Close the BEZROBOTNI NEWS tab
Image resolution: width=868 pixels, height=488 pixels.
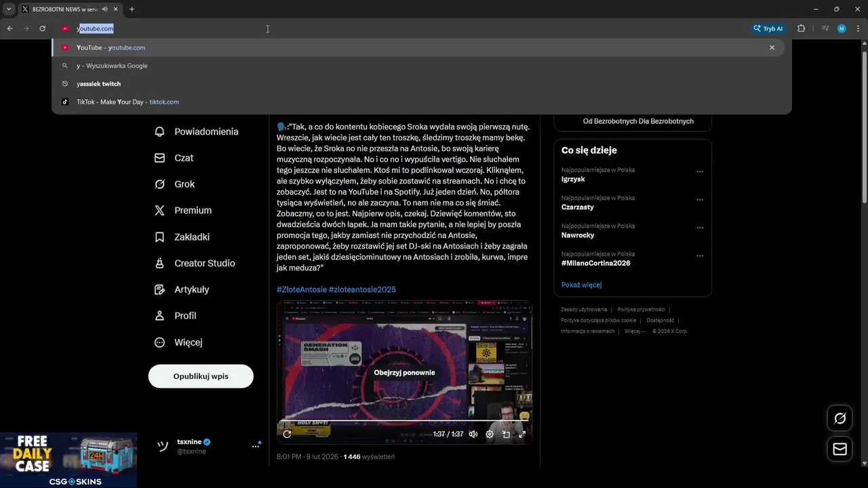[x=116, y=9]
